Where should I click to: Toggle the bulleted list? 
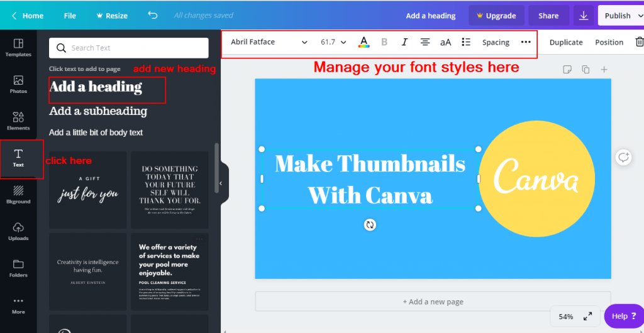tap(466, 42)
